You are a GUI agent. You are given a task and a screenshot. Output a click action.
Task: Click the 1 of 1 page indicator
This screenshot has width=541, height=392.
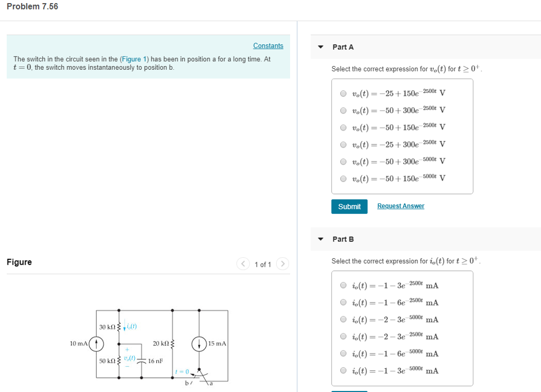[x=263, y=264]
